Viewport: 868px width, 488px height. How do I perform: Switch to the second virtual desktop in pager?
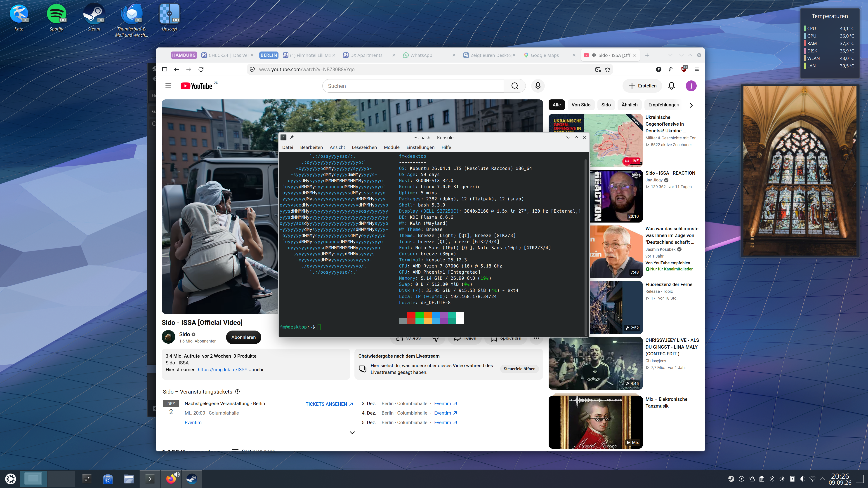pos(61,479)
